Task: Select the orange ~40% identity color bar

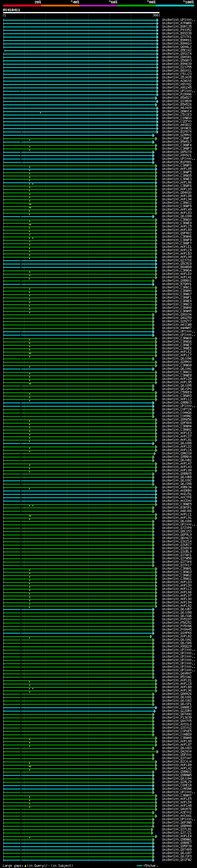Action: pos(60,6)
